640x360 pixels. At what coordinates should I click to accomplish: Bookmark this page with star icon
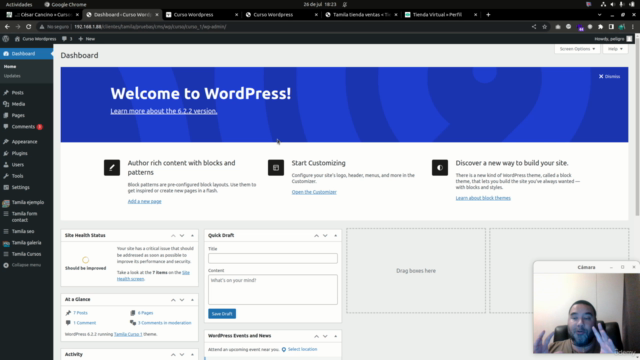click(x=544, y=27)
